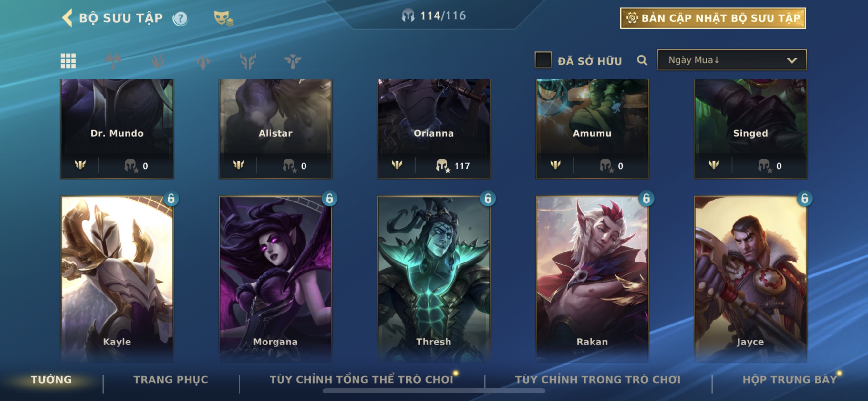The height and width of the screenshot is (401, 868).
Task: Tap Orianna's mastery score 117 icon
Action: [442, 165]
